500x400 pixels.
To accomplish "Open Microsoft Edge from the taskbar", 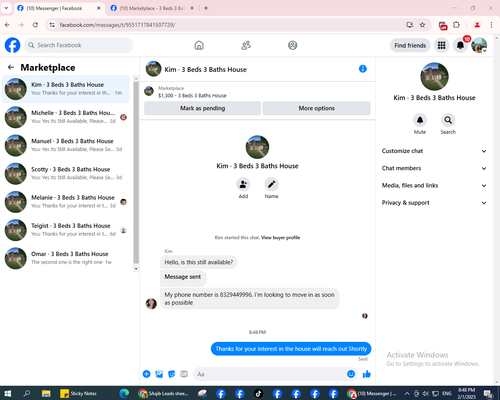I will tap(124, 393).
